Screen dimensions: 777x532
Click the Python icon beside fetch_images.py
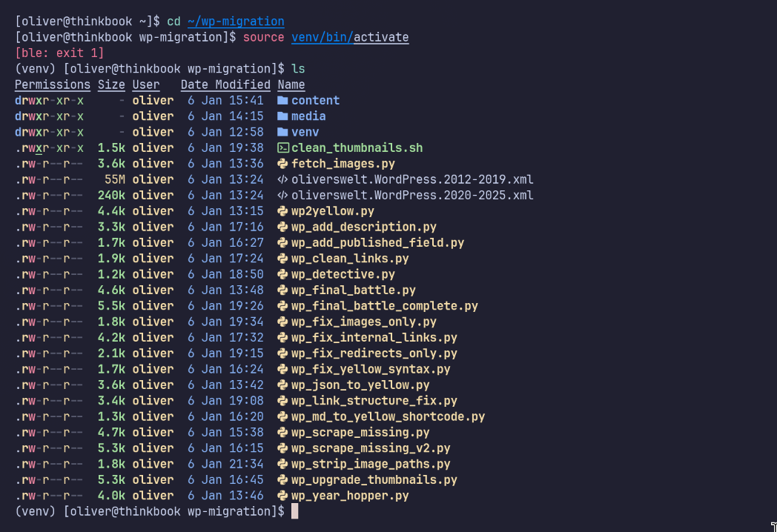click(x=282, y=164)
